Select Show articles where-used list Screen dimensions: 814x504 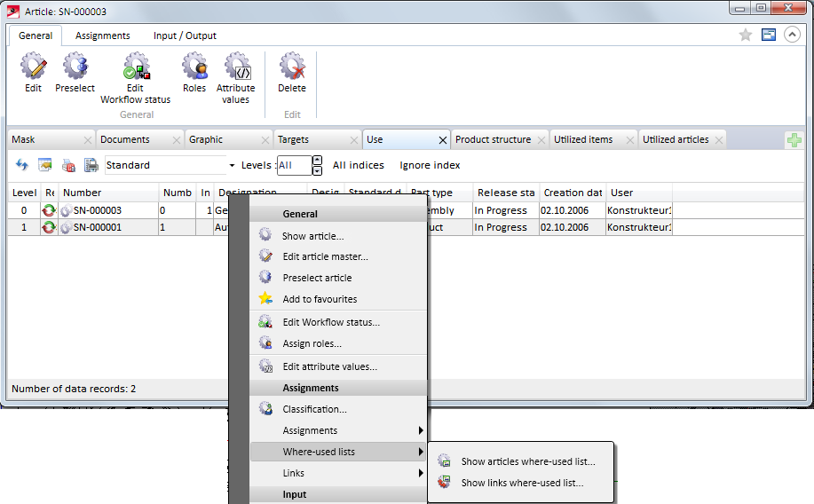coord(527,461)
